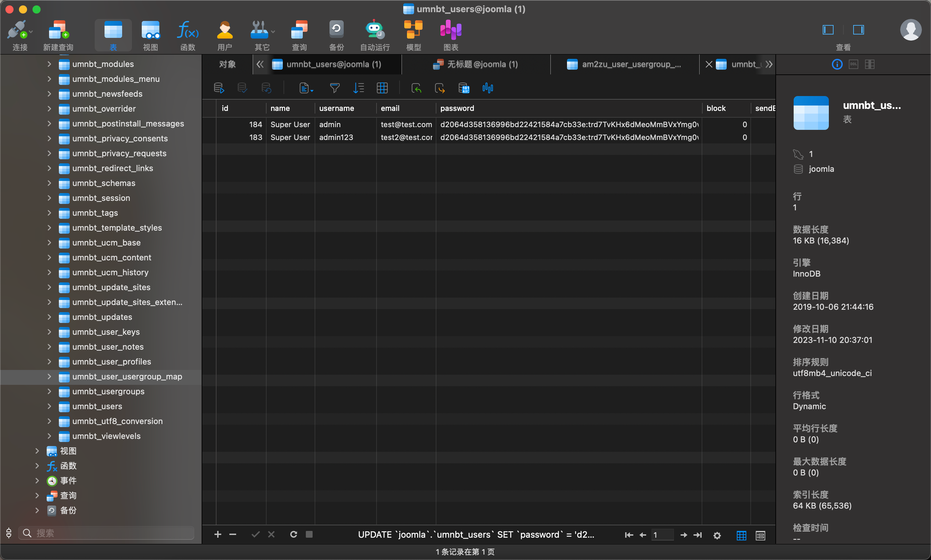
Task: Switch to am2zu_user_usergroup tab
Action: click(625, 64)
